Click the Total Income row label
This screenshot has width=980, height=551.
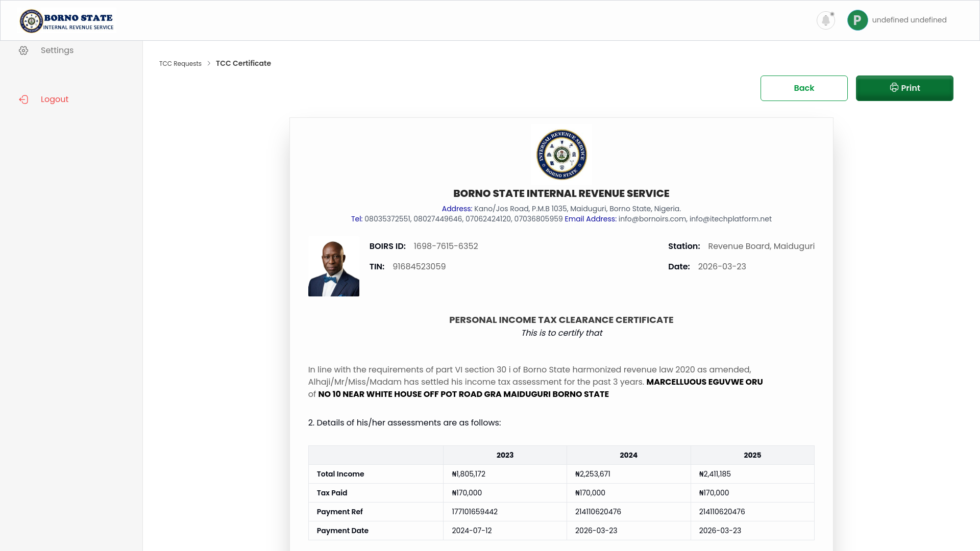340,474
